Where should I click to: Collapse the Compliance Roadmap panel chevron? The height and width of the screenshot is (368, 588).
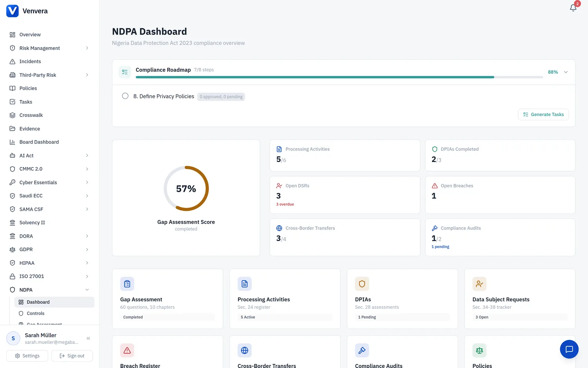(566, 72)
